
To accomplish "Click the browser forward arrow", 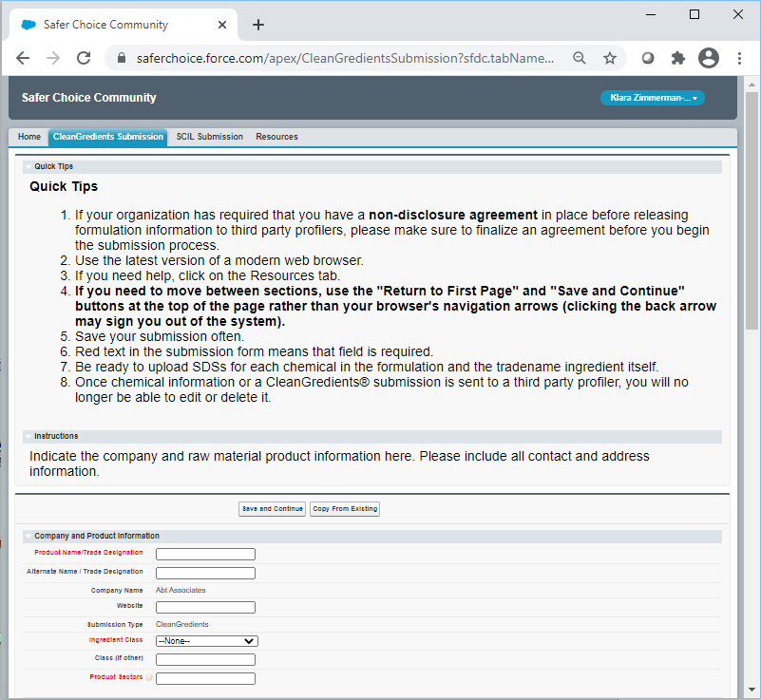I will coord(53,58).
